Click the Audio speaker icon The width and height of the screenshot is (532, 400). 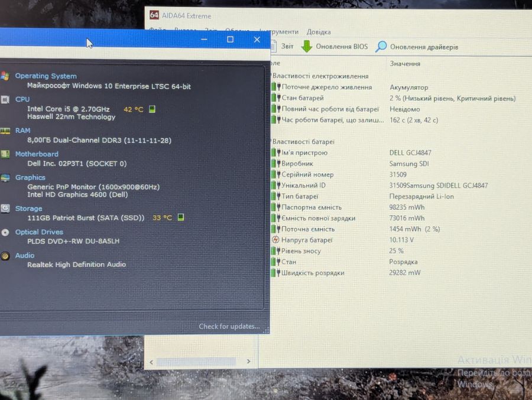coord(5,256)
